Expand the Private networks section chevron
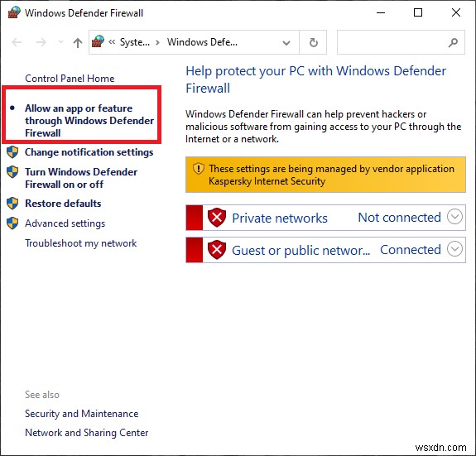This screenshot has width=476, height=456. (454, 217)
